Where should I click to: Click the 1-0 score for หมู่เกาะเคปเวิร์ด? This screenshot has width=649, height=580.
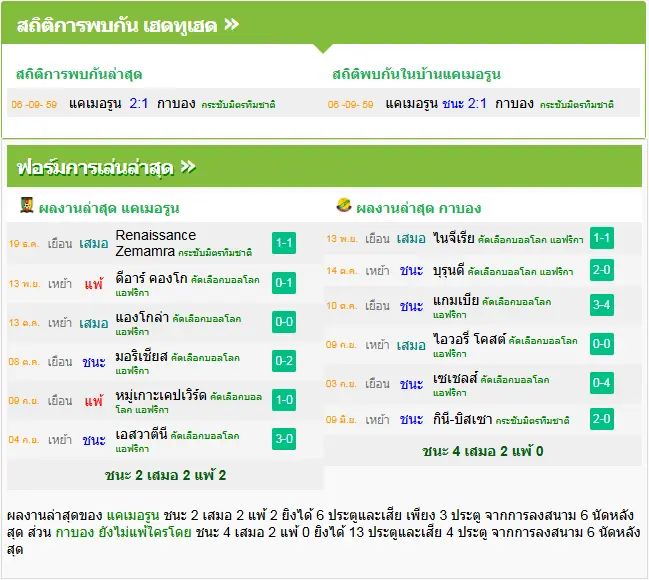tap(284, 400)
